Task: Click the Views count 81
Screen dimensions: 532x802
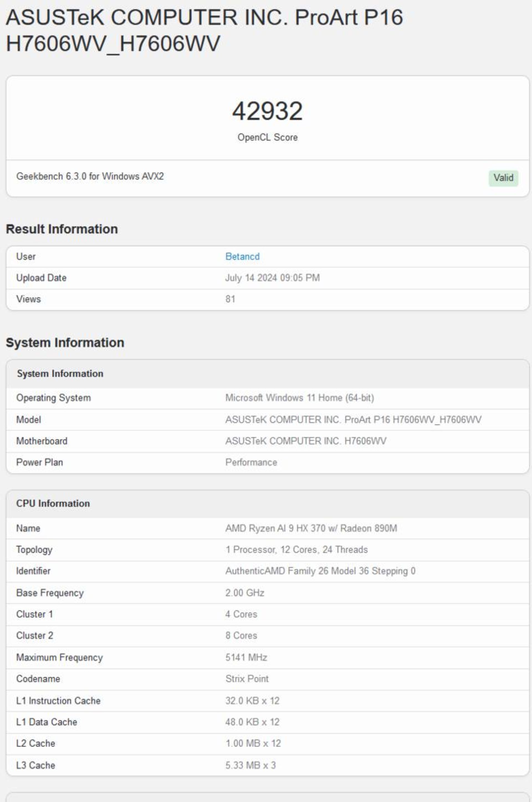Action: coord(230,299)
